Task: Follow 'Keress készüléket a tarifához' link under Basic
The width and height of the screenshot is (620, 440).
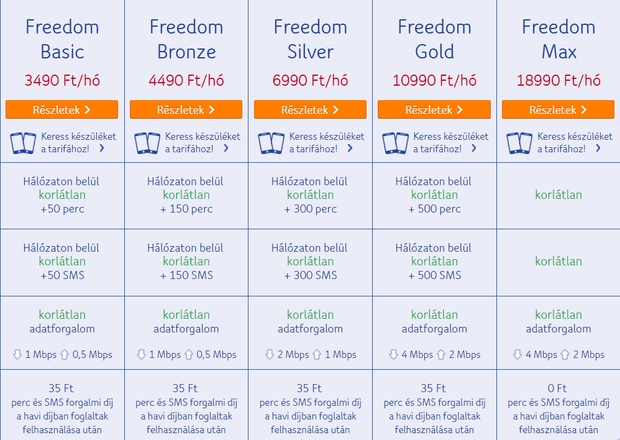Action: pos(78,143)
